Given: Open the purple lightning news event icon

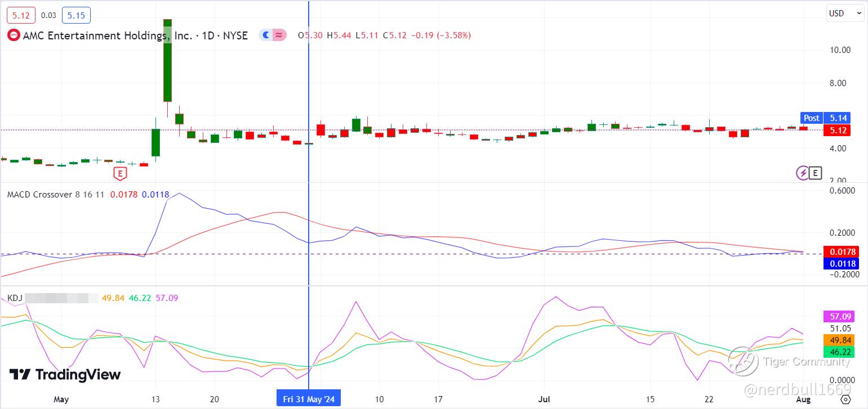Looking at the screenshot, I should pos(802,173).
